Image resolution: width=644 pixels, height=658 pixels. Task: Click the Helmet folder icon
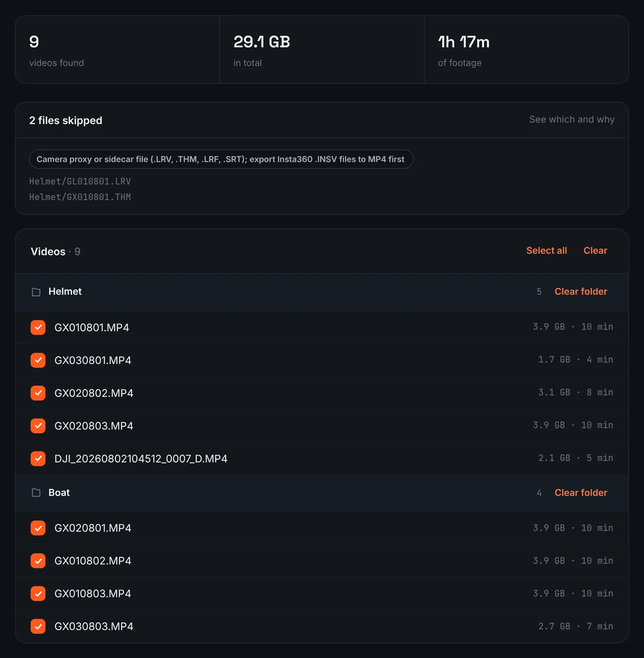pyautogui.click(x=36, y=292)
